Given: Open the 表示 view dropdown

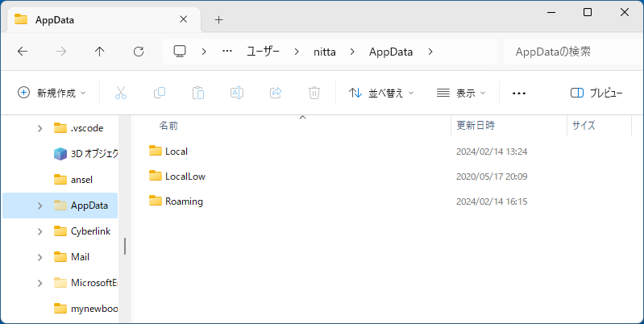Looking at the screenshot, I should click(461, 93).
